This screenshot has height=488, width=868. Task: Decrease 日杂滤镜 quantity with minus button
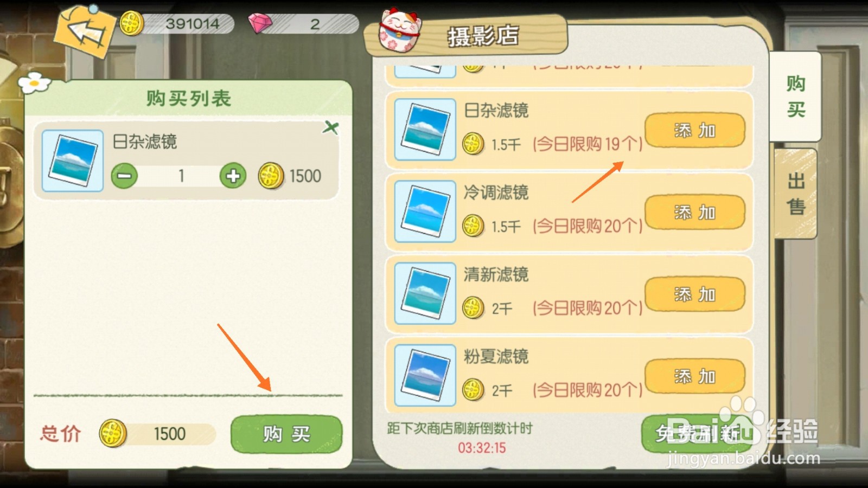click(124, 176)
